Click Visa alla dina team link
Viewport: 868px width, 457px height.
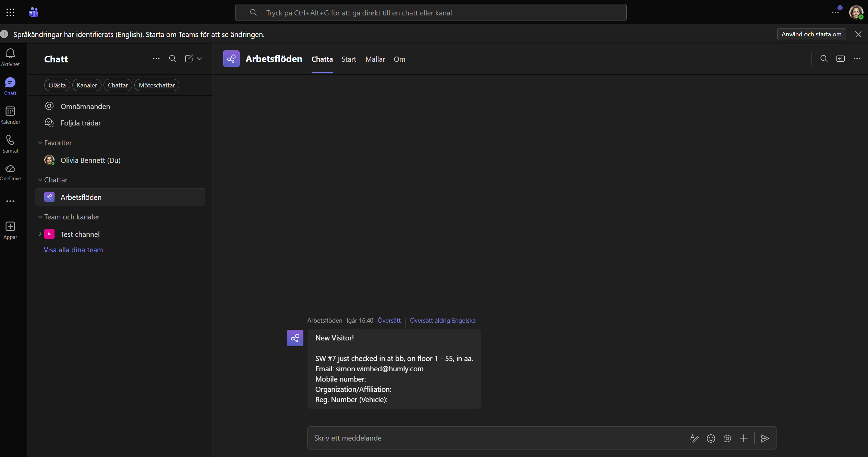tap(73, 250)
